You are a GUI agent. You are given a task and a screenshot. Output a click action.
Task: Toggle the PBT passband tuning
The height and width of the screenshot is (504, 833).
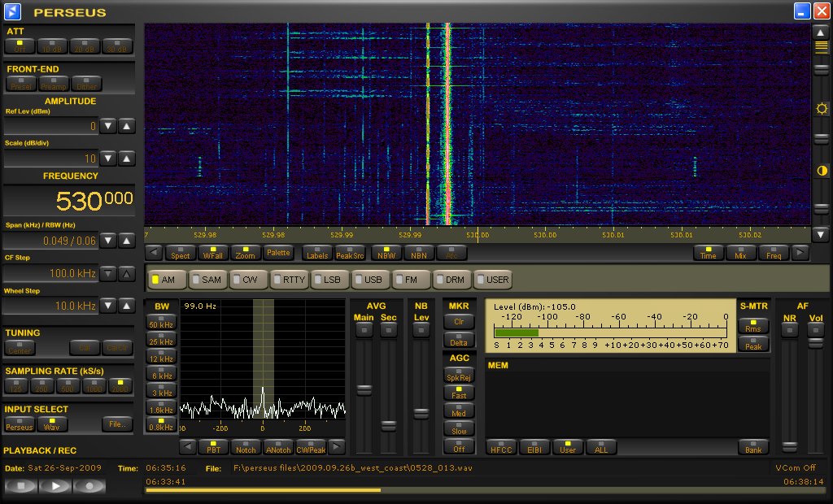[214, 447]
